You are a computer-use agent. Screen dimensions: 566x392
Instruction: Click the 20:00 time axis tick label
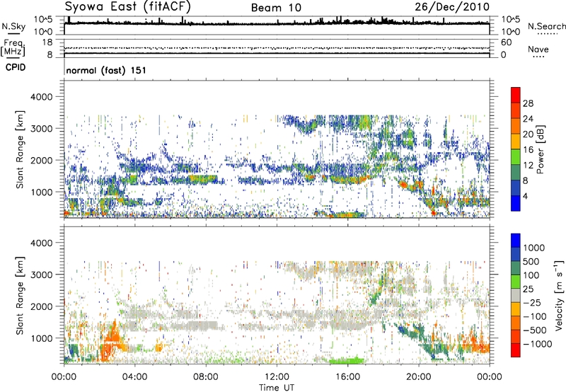[x=419, y=377]
